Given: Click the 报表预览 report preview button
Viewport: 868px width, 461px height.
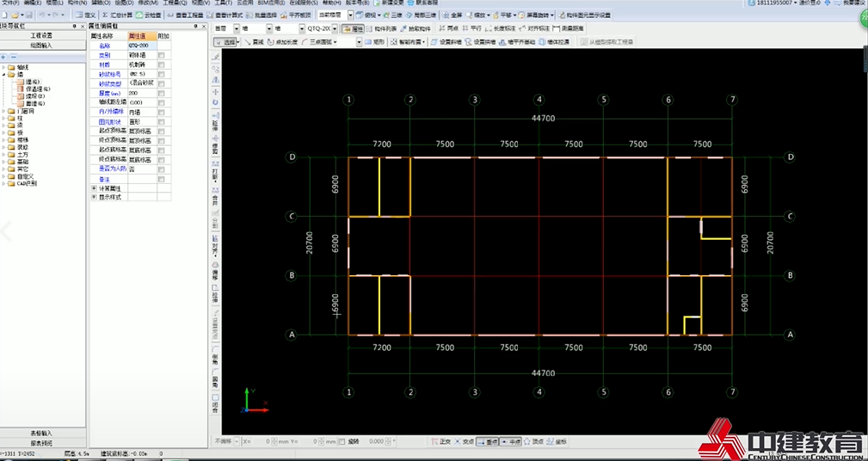Looking at the screenshot, I should (x=41, y=443).
